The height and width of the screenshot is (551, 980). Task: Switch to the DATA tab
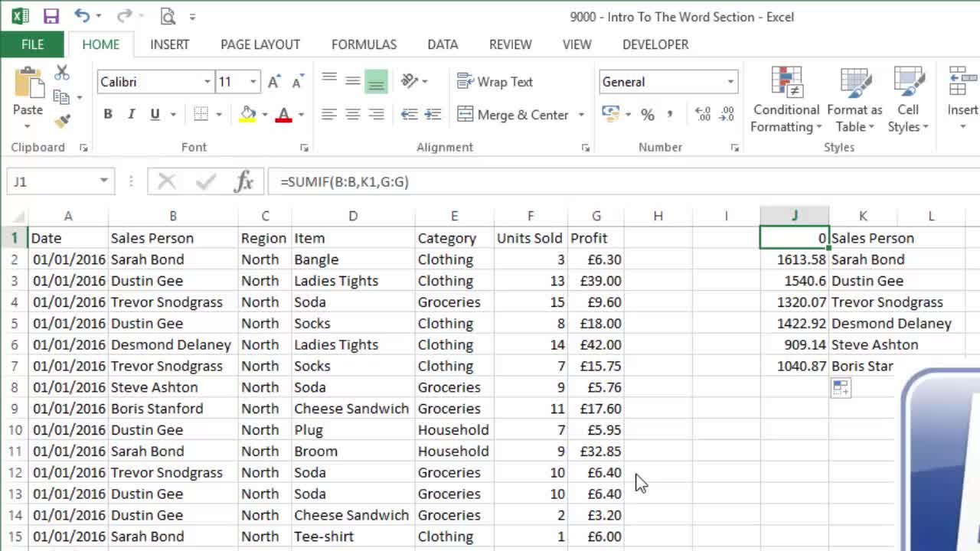(443, 44)
